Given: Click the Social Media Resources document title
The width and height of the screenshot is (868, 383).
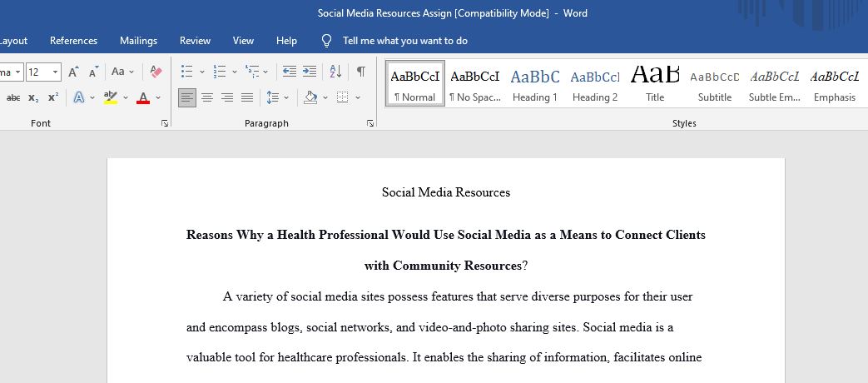Looking at the screenshot, I should [x=445, y=192].
